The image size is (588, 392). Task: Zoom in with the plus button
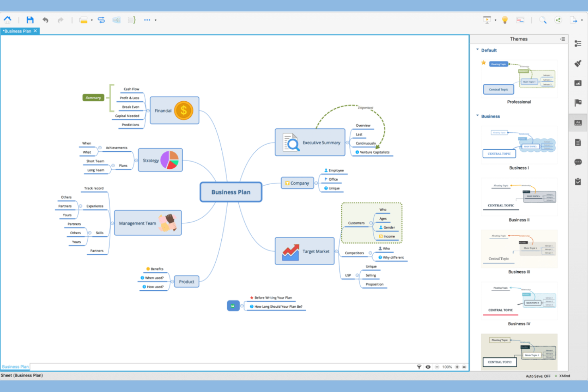tap(457, 367)
